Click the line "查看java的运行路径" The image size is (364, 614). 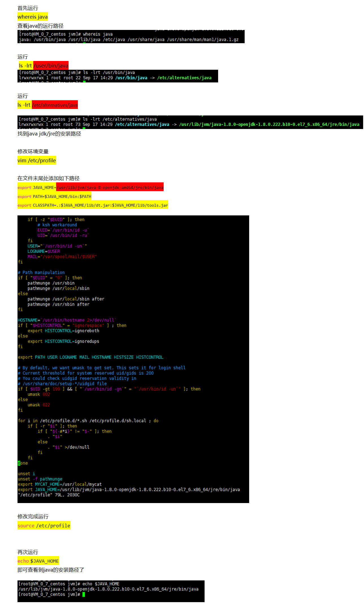40,26
